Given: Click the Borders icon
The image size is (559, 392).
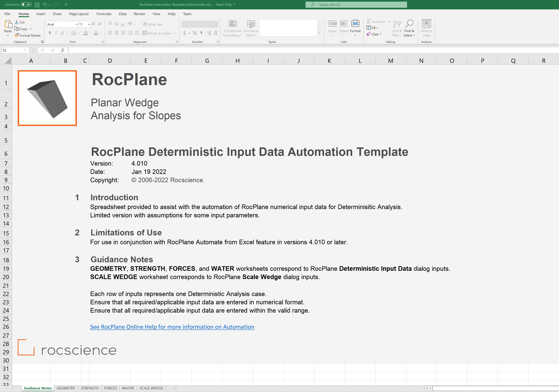Looking at the screenshot, I should (74, 33).
